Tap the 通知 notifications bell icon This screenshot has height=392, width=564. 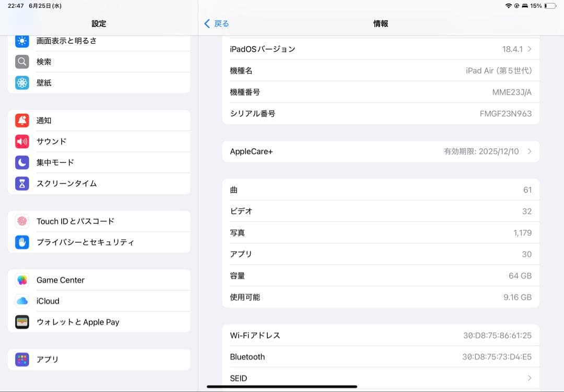click(21, 121)
